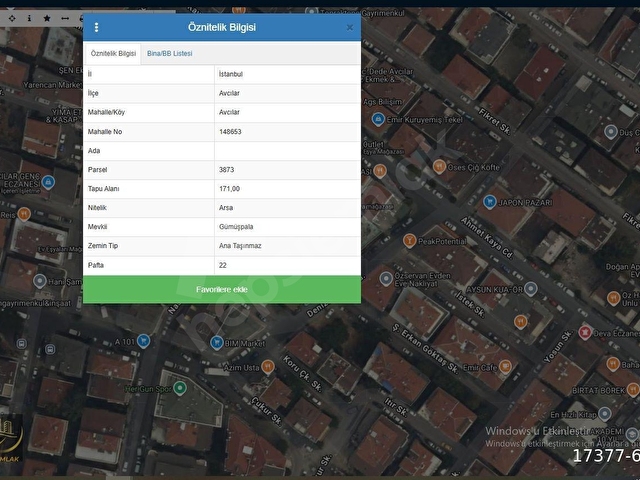Click the Çukur Sk. street label
Viewport: 640px width, 480px height.
(x=267, y=411)
